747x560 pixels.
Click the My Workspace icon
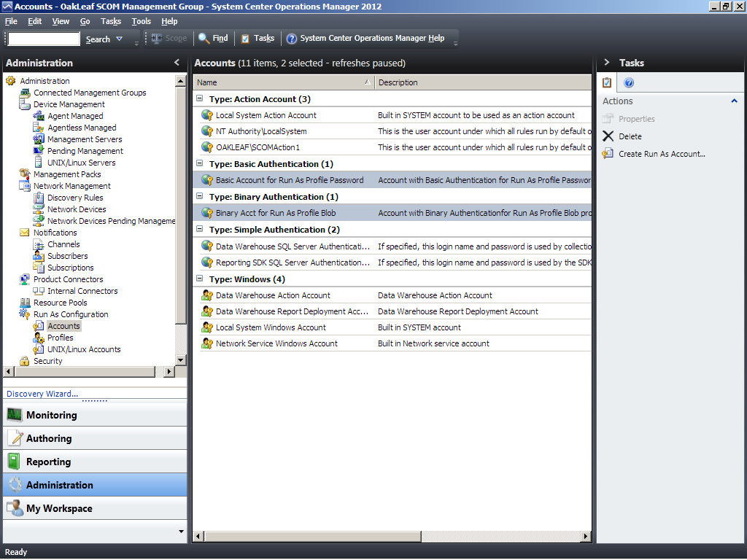[x=15, y=507]
